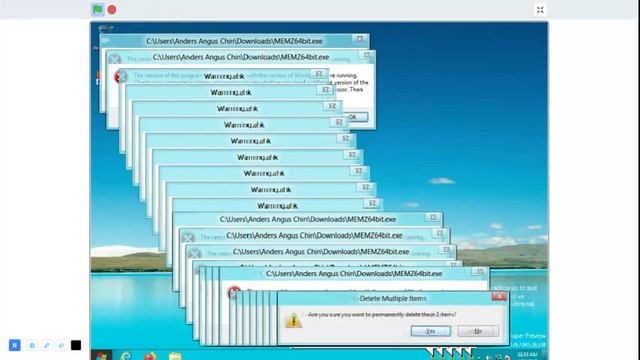Click the chain link icon
The width and height of the screenshot is (640, 360).
tap(61, 346)
